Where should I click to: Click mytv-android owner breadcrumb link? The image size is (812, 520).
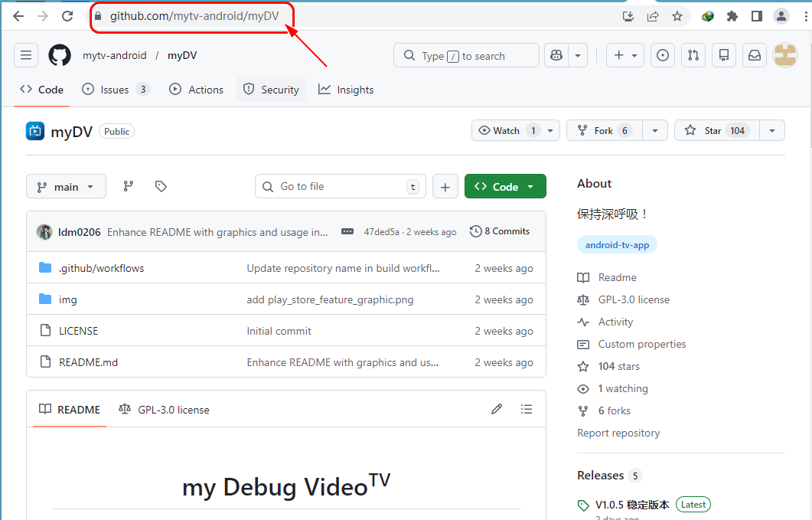coord(115,55)
